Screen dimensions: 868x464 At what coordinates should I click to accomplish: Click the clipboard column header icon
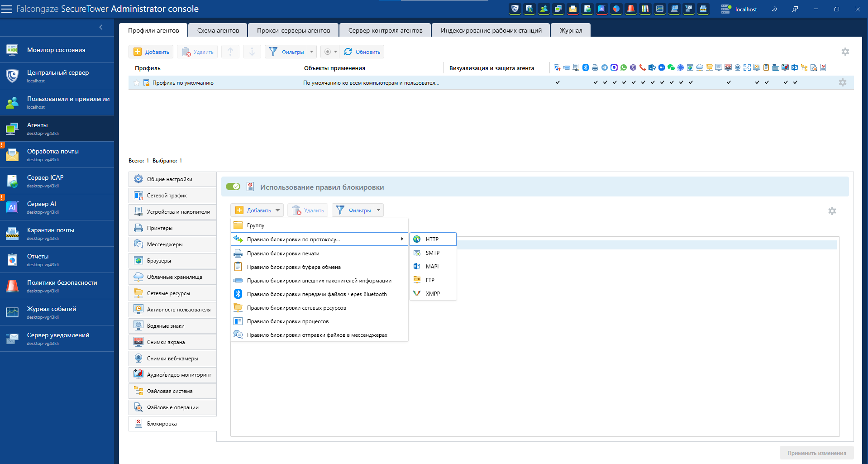[766, 67]
